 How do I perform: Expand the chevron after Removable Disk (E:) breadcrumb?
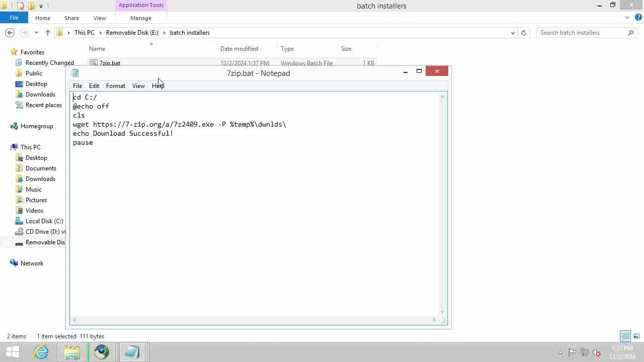click(164, 33)
